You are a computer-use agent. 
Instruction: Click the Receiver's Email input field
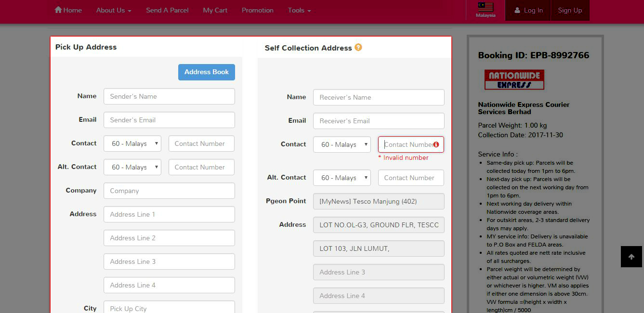[x=379, y=121]
